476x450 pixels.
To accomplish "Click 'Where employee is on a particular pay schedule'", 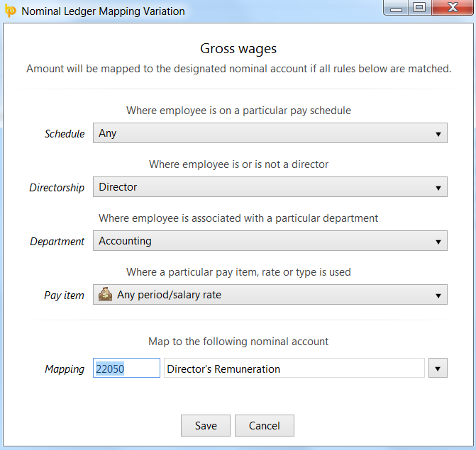I will [238, 111].
